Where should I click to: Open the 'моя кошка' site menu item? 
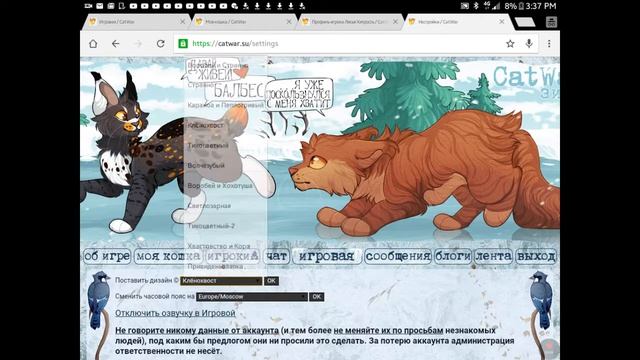[168, 256]
